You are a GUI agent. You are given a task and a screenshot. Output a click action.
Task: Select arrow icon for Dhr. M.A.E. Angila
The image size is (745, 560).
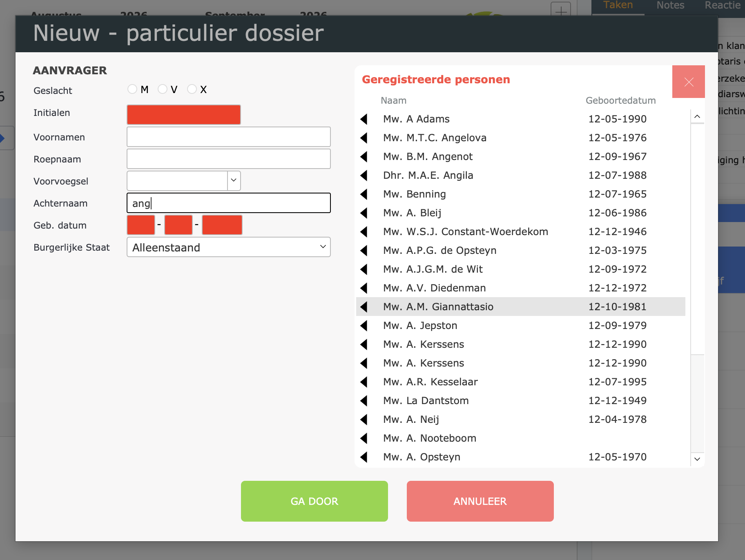(x=364, y=176)
